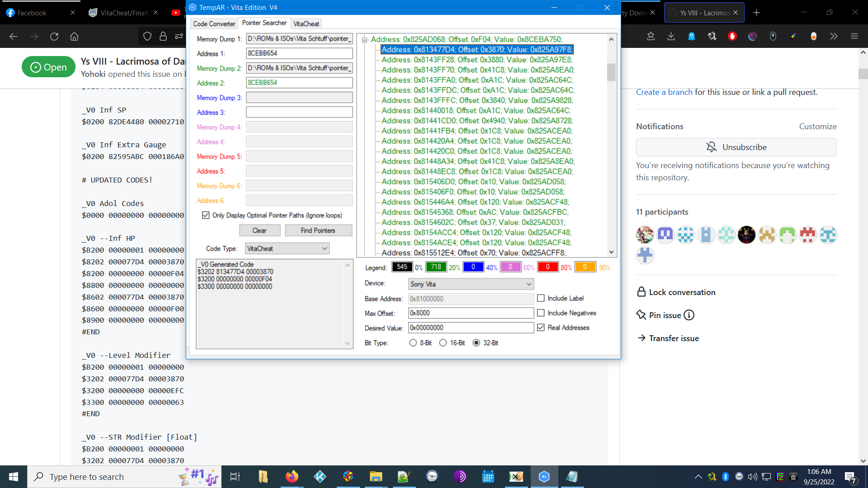Open Windows notification center
868x488 pixels.
[850, 477]
